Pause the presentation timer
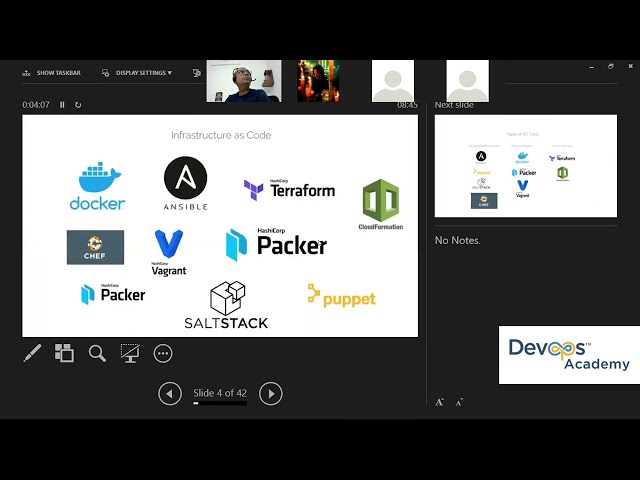 point(62,105)
